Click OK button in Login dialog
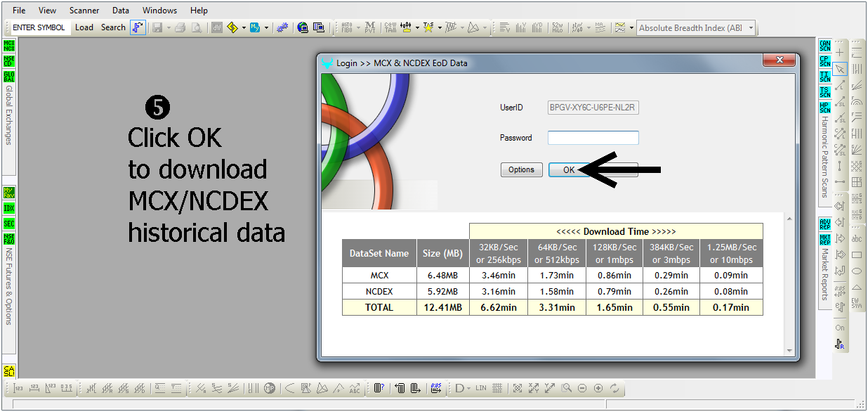The height and width of the screenshot is (412, 868). point(569,169)
